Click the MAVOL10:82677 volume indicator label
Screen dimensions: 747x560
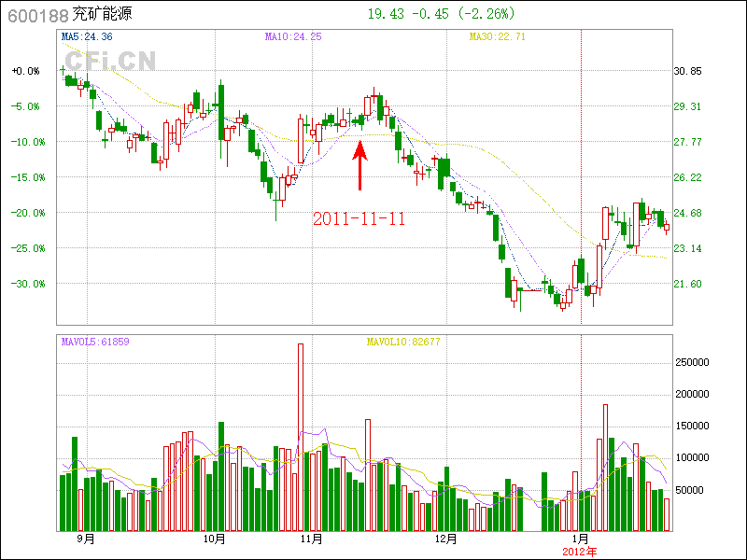[402, 342]
